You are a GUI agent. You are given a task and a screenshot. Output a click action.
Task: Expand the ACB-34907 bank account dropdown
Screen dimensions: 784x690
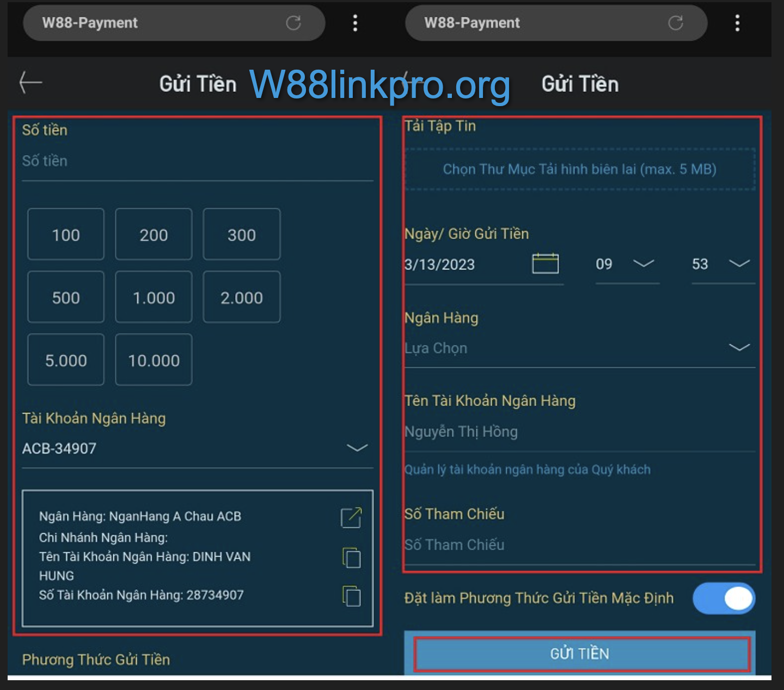[x=197, y=448]
